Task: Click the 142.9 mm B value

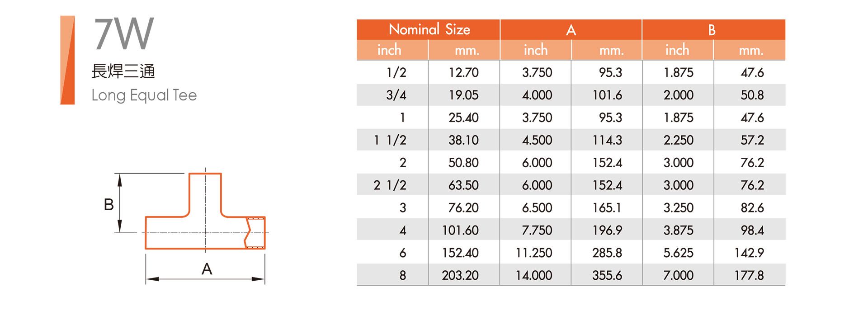Action: coord(749,253)
